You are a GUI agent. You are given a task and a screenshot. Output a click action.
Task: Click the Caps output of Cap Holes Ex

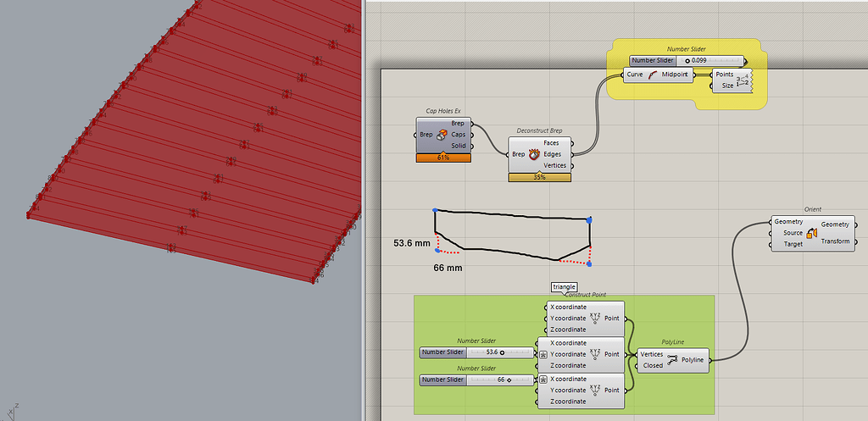459,135
